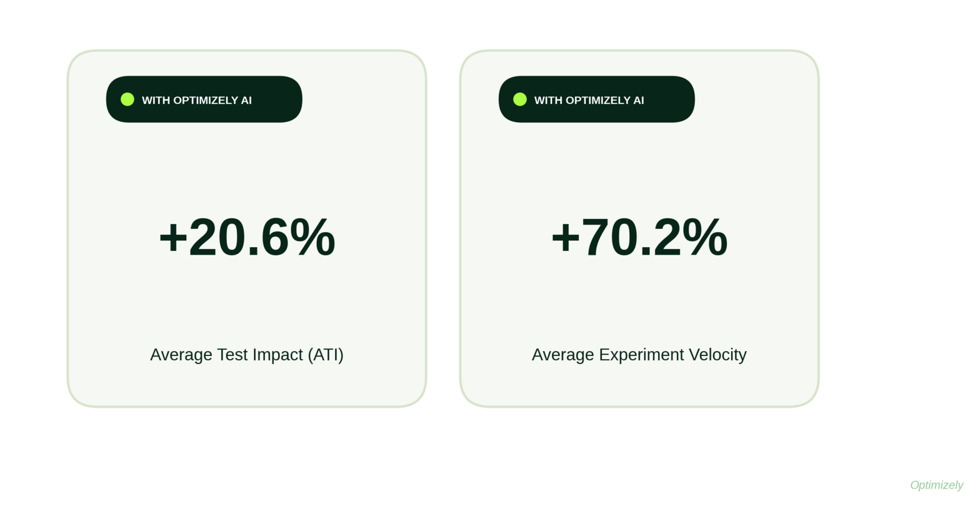Viewport: 980px width, 508px height.
Task: Open the Optimizely watermark link
Action: [936, 485]
